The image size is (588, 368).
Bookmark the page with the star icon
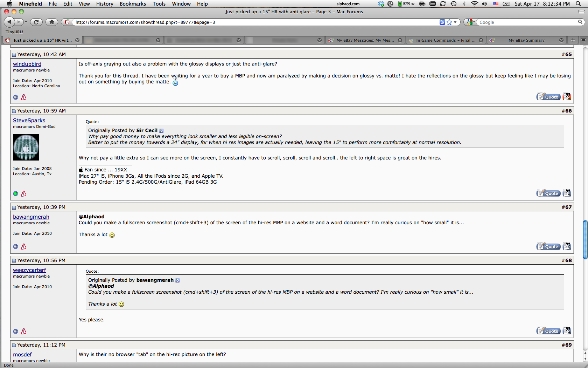point(449,22)
